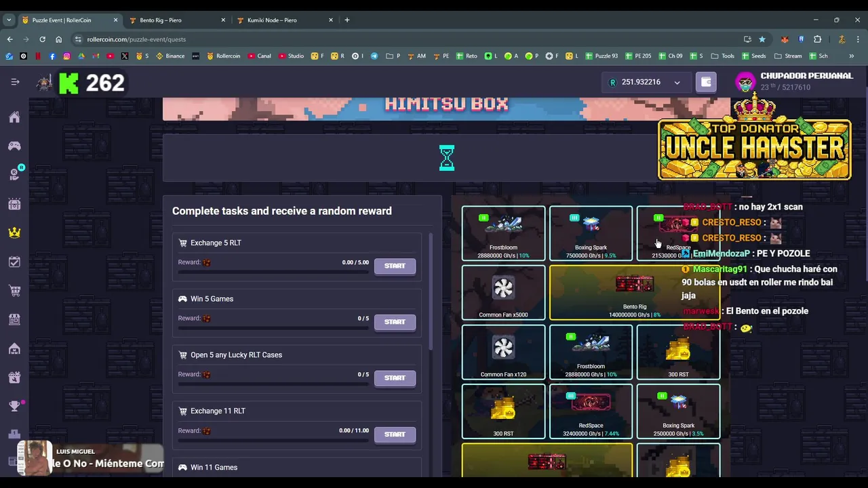Open the browser extensions puzzle icon
This screenshot has height=488, width=868.
pyautogui.click(x=817, y=39)
